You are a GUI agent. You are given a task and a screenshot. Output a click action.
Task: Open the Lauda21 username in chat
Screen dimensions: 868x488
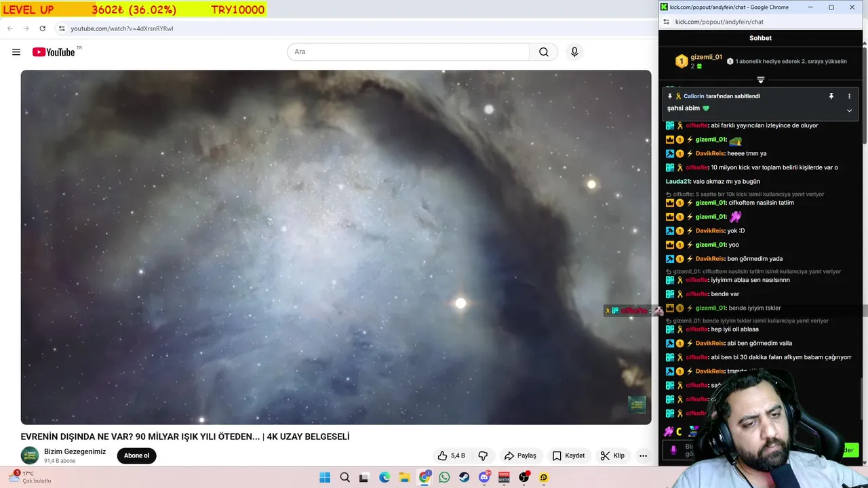(x=677, y=182)
